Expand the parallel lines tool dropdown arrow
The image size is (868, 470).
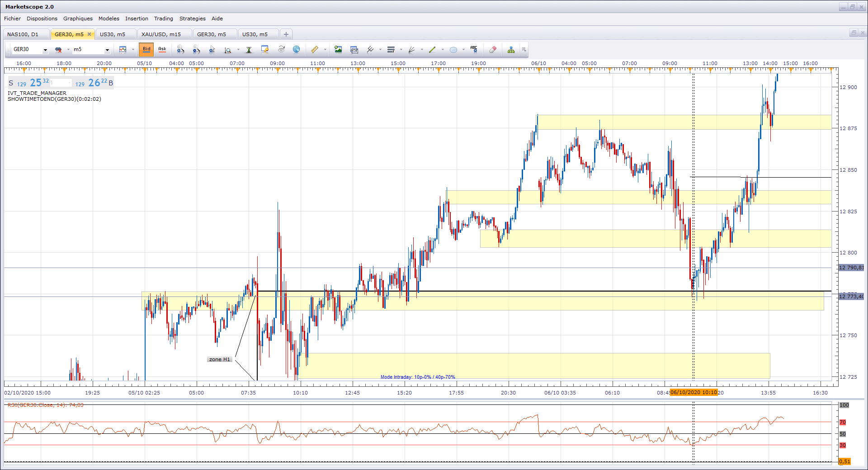[x=380, y=50]
